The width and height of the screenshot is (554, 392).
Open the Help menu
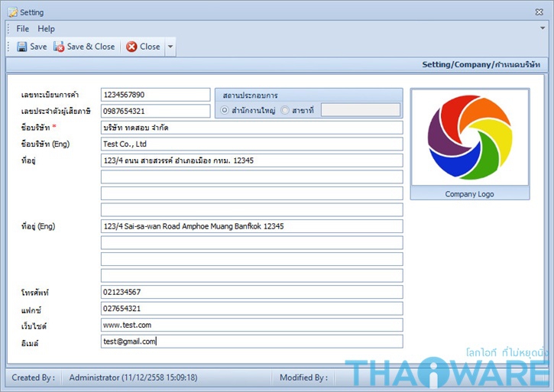[47, 28]
